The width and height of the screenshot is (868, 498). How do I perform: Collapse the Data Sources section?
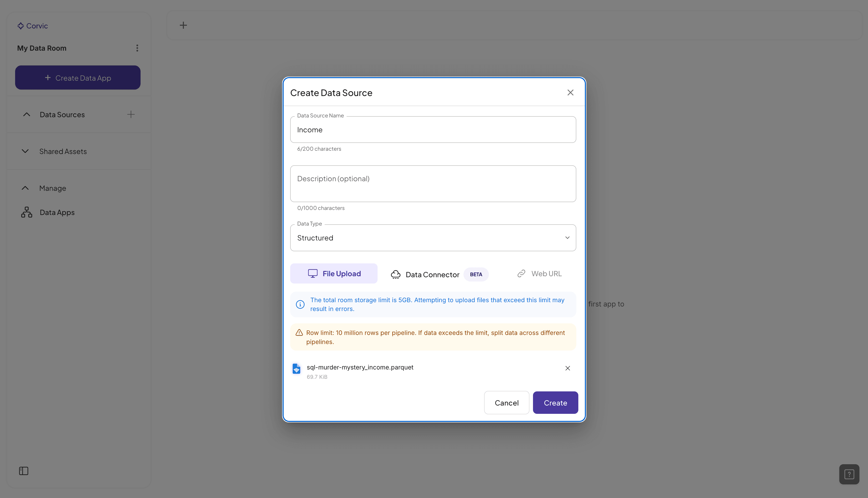[27, 115]
